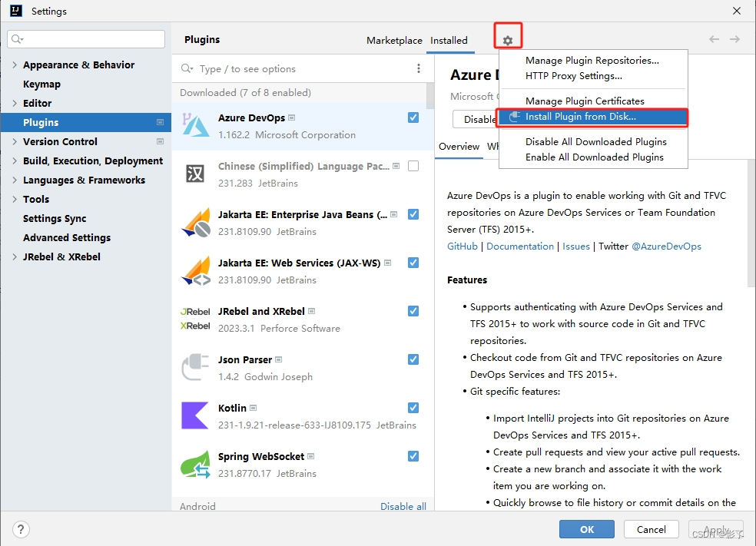756x546 pixels.
Task: Click the Disable button for Azure DevOps
Action: coord(476,119)
